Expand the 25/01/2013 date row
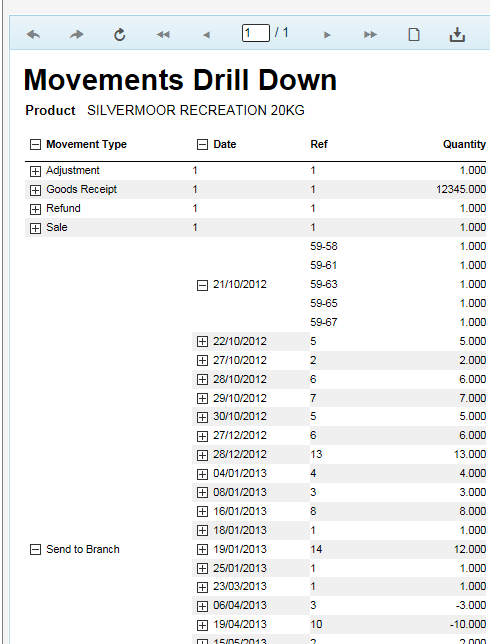 202,568
